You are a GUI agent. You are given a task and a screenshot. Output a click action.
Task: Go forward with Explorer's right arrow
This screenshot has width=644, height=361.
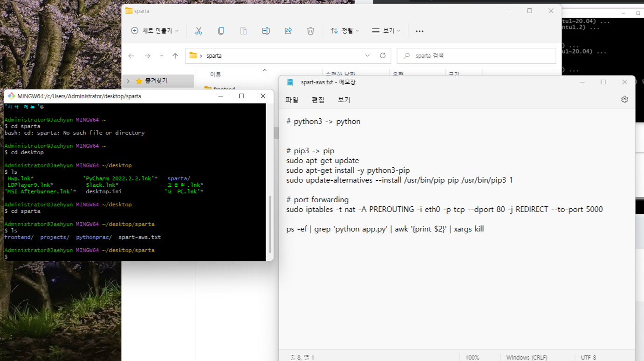point(147,56)
